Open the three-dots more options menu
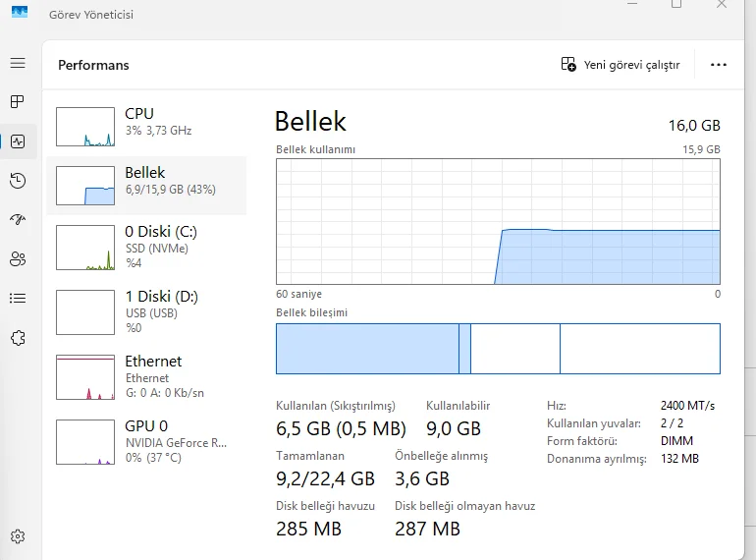The width and height of the screenshot is (756, 560). pyautogui.click(x=719, y=65)
